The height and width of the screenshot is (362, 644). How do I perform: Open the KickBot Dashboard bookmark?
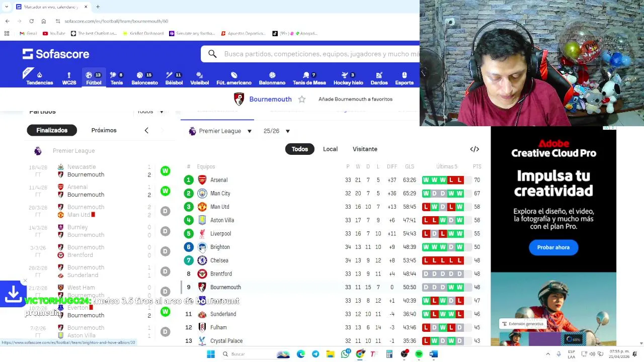click(x=143, y=33)
